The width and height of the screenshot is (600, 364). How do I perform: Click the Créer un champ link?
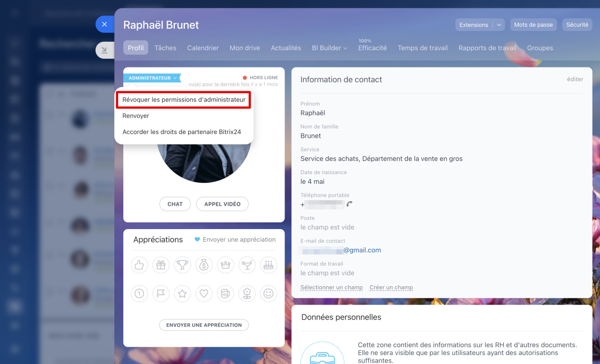pyautogui.click(x=391, y=288)
